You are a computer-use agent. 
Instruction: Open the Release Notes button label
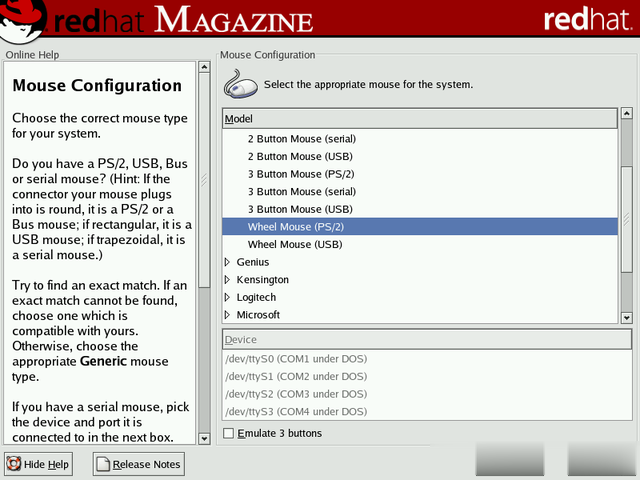pyautogui.click(x=146, y=464)
